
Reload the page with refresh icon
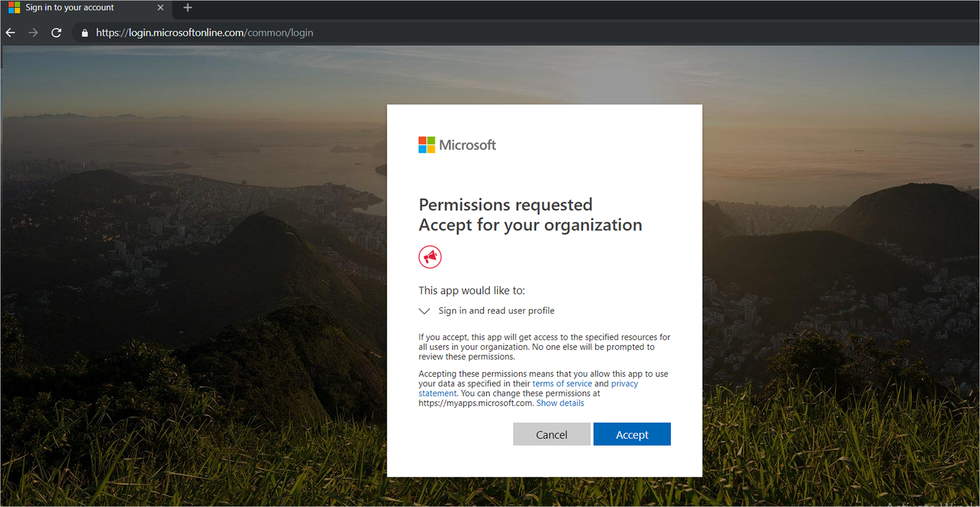[56, 32]
